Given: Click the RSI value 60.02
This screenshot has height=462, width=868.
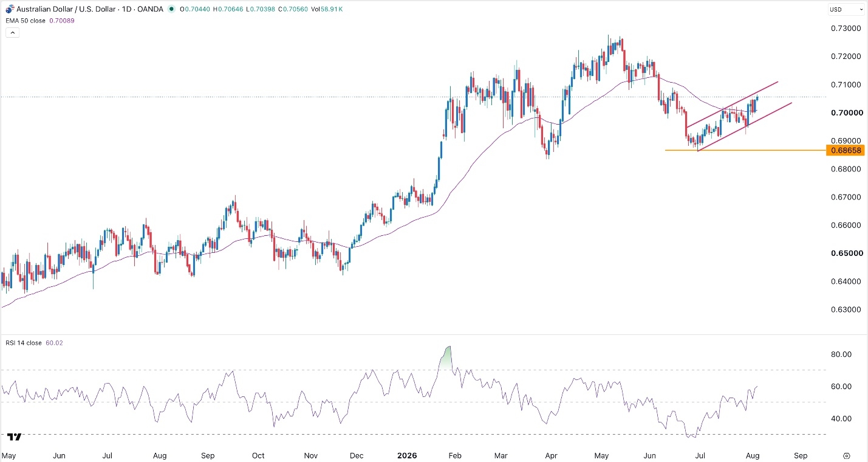Looking at the screenshot, I should pos(55,343).
